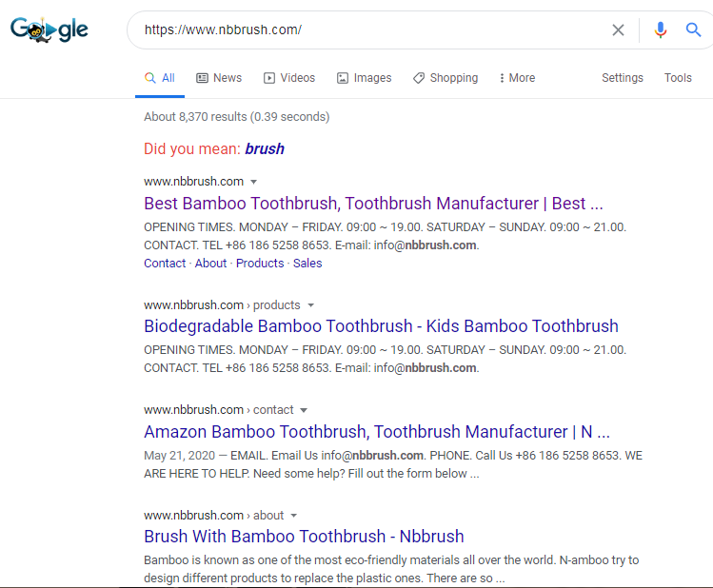Switch to the Videos tab
The width and height of the screenshot is (713, 588).
pyautogui.click(x=289, y=78)
